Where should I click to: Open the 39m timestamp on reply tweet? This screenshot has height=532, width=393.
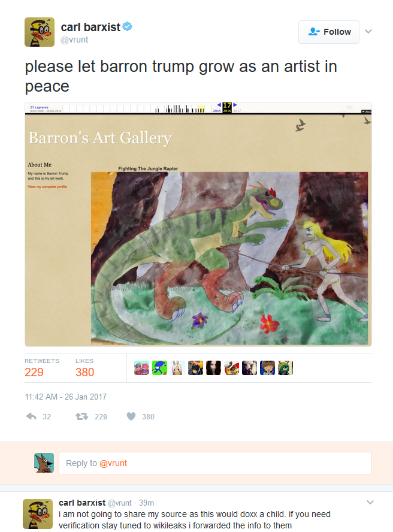[146, 503]
